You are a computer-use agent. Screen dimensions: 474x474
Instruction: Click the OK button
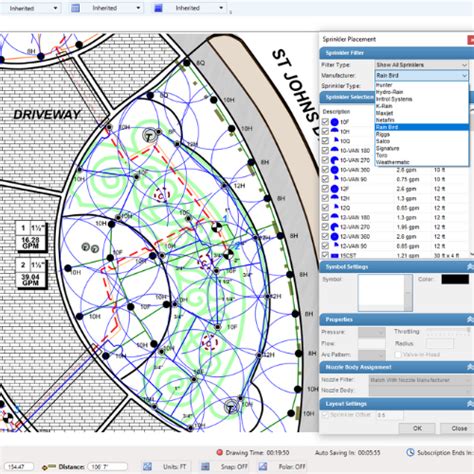tap(417, 428)
